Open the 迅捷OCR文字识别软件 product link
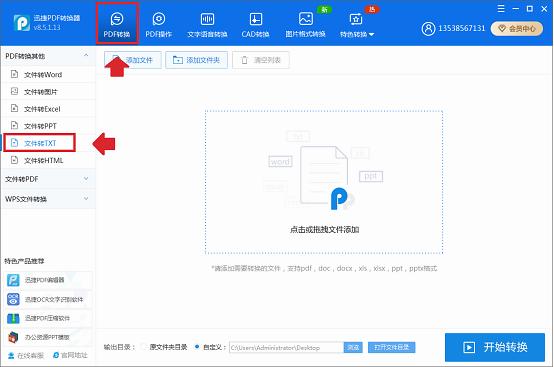Viewport: 554px width, 367px height. tap(48, 300)
